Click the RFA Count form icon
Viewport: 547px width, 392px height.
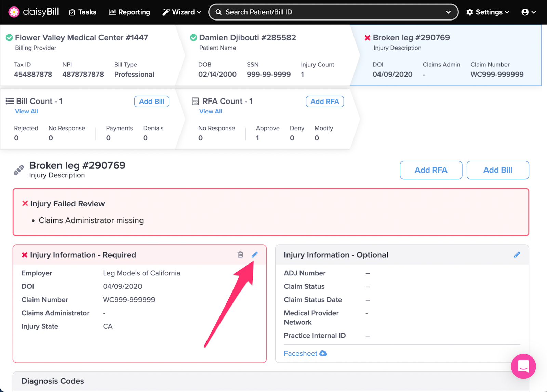coord(195,101)
